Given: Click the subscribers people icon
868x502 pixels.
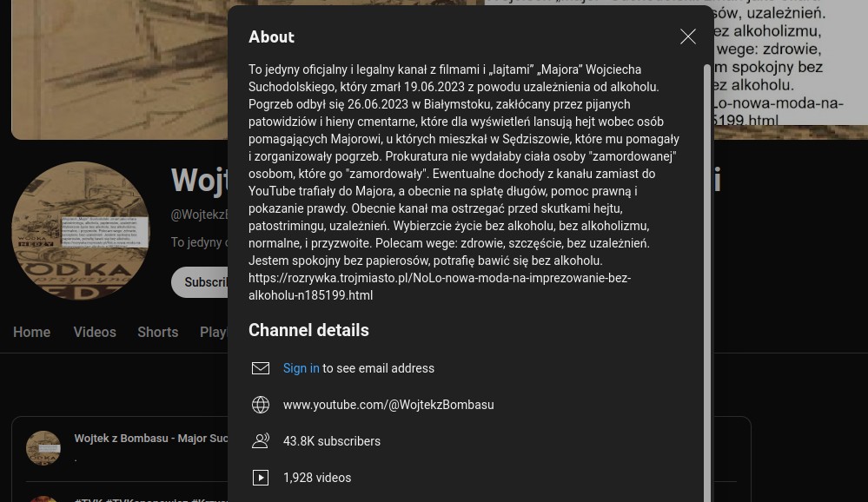Looking at the screenshot, I should click(x=261, y=441).
